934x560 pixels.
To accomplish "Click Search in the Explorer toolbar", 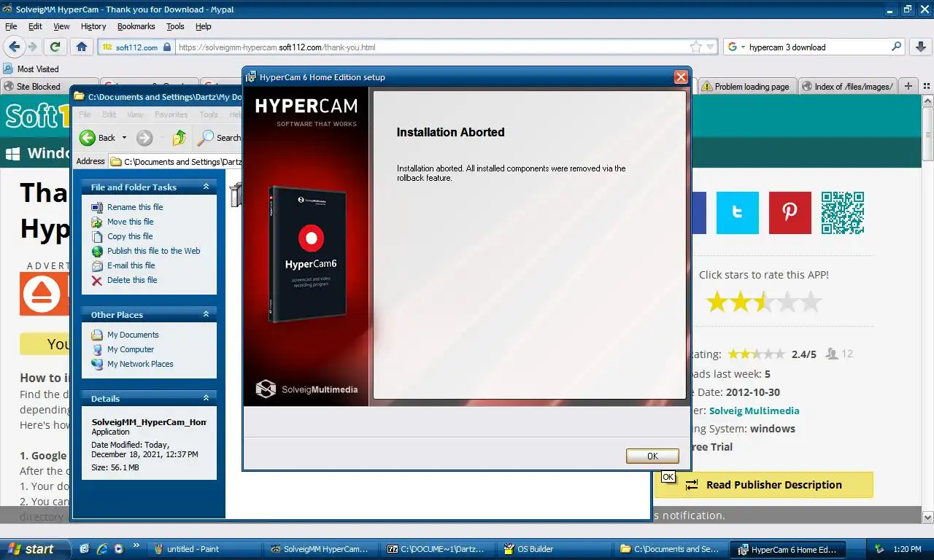I will pyautogui.click(x=220, y=137).
